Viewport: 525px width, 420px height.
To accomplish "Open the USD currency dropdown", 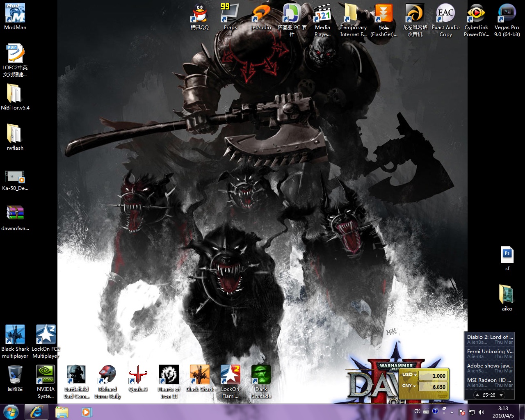I will (x=409, y=375).
